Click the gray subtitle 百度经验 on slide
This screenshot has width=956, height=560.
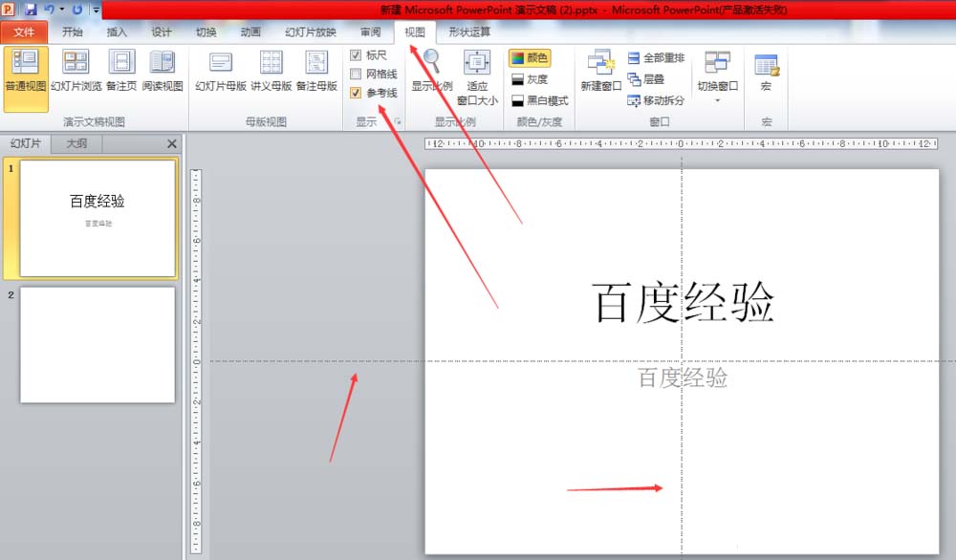[x=683, y=377]
